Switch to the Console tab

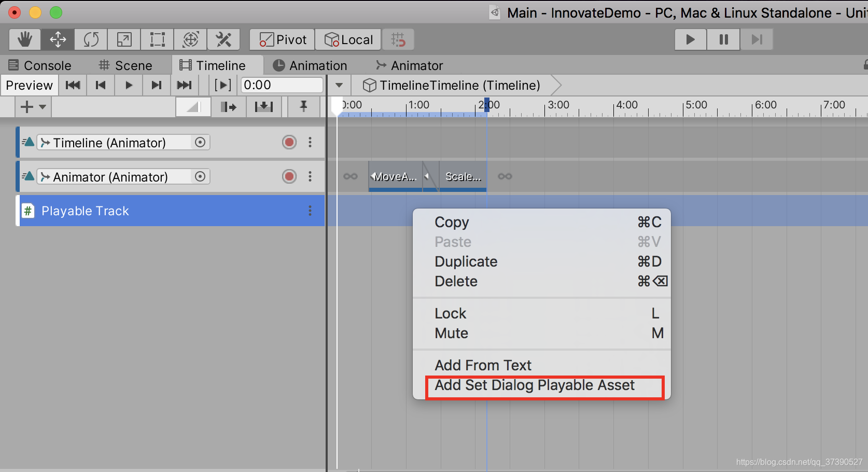click(x=40, y=65)
